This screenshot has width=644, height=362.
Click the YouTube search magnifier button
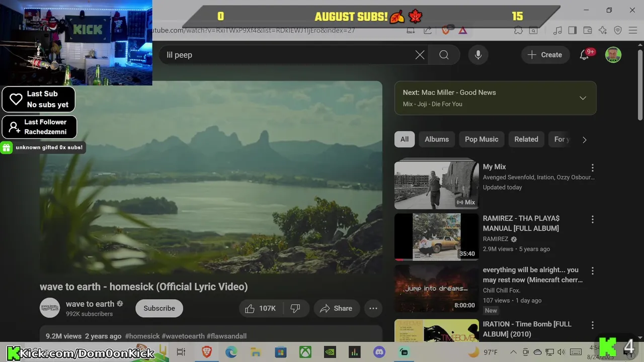[x=444, y=55]
